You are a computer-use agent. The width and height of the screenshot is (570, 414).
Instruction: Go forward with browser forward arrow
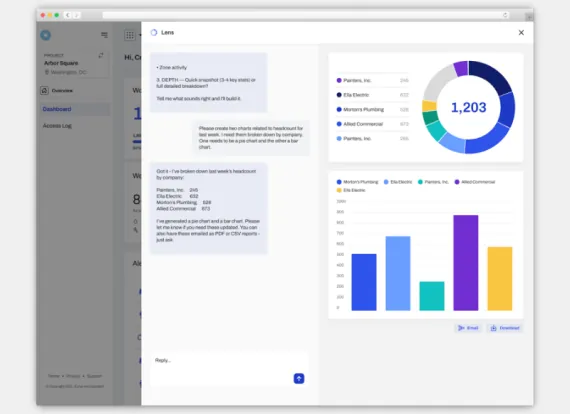tap(76, 15)
